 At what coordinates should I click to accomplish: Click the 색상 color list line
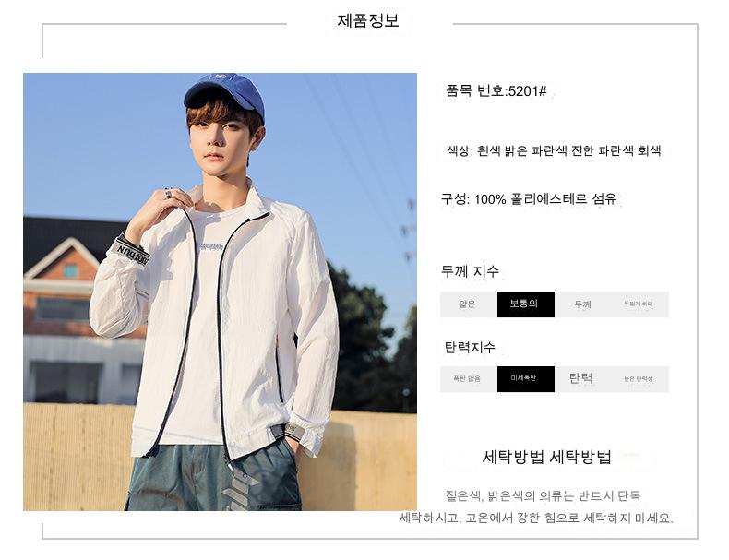554,150
